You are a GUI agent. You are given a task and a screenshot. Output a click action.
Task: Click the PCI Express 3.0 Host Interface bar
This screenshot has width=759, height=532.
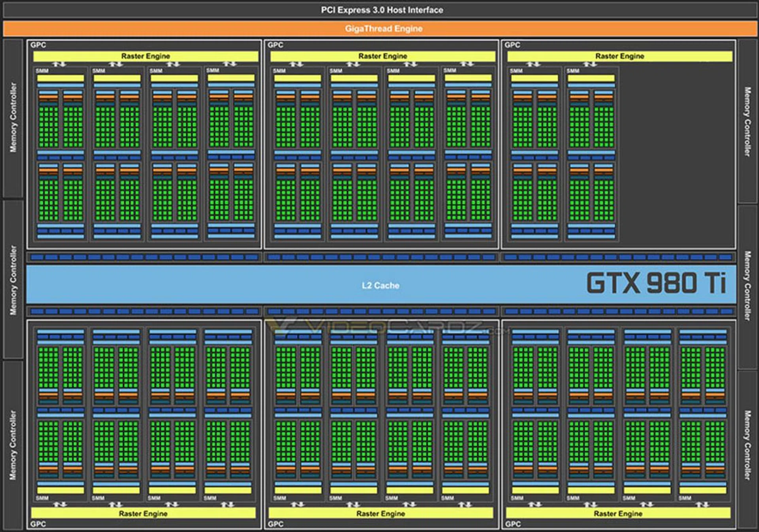coord(381,10)
